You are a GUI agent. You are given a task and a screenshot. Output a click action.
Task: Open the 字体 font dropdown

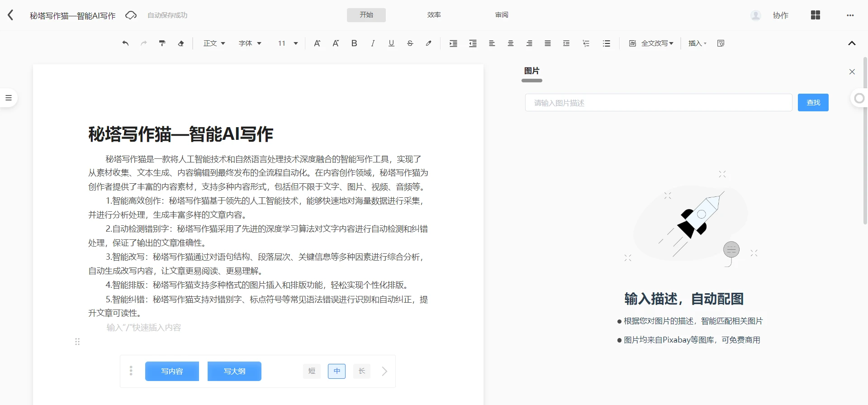point(250,43)
